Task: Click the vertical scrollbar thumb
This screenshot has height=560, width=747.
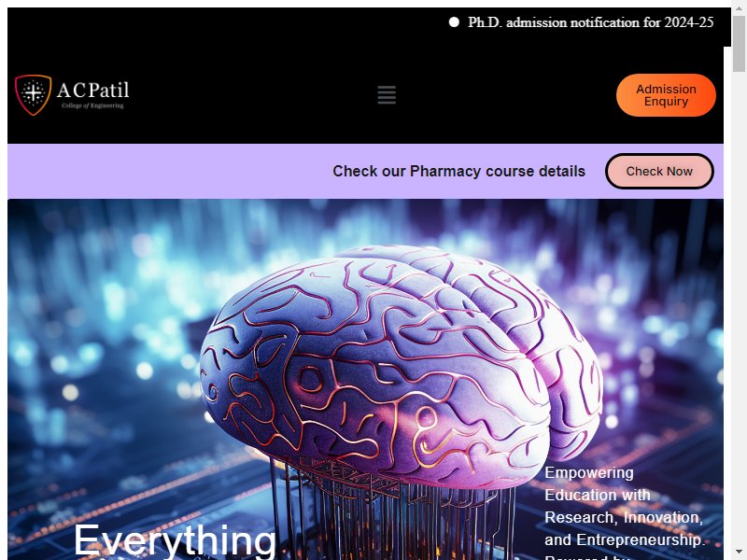Action: coord(739,44)
